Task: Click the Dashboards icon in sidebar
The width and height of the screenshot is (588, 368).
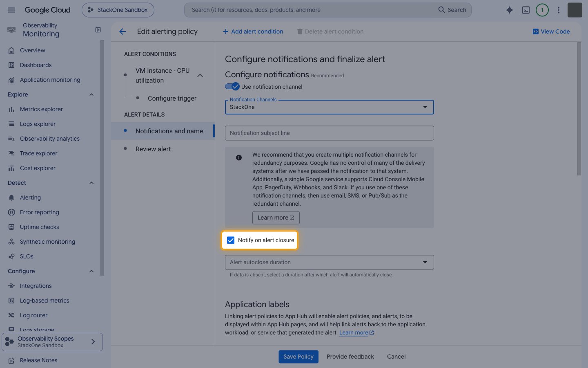Action: 11,65
